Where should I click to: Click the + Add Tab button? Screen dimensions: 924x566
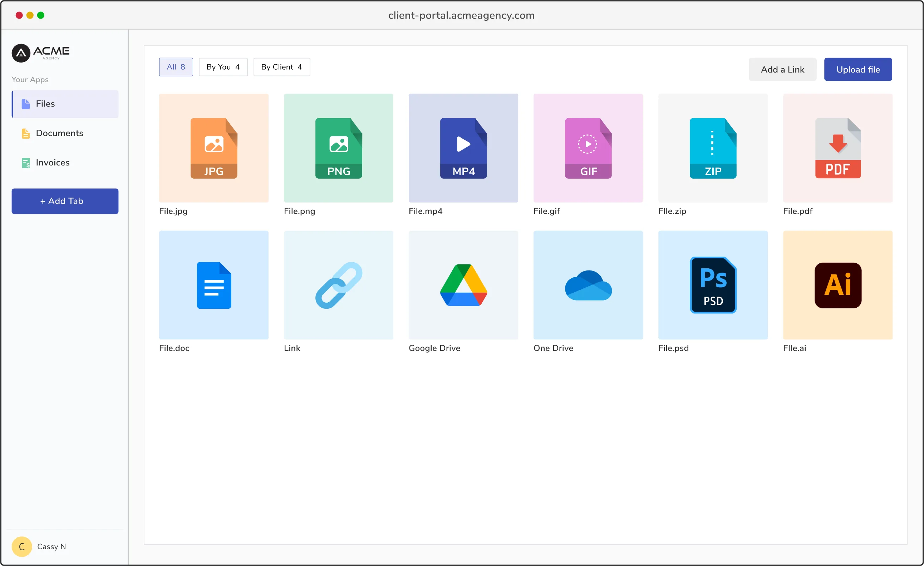click(x=65, y=201)
